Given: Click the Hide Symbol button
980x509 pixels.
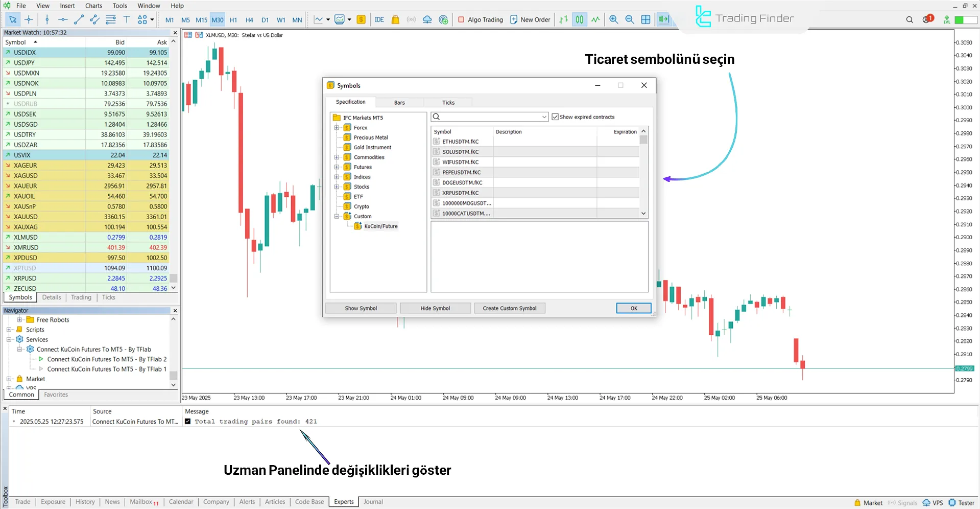Looking at the screenshot, I should coord(435,308).
